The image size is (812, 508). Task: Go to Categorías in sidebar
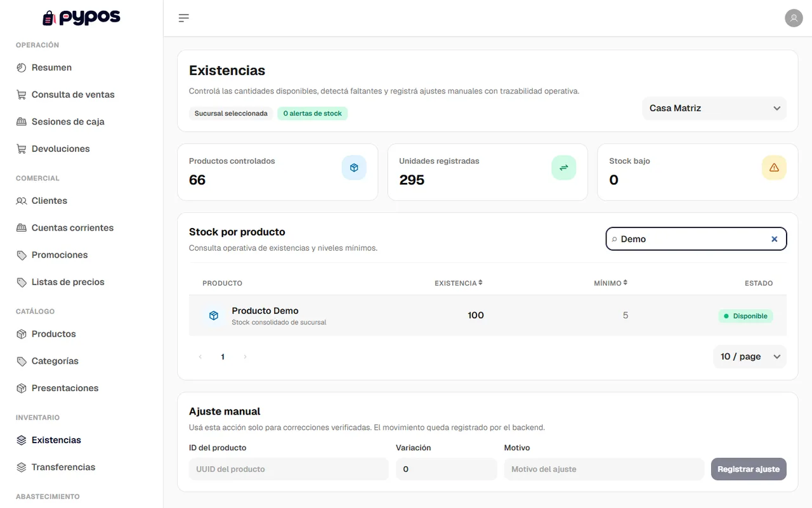click(x=55, y=361)
